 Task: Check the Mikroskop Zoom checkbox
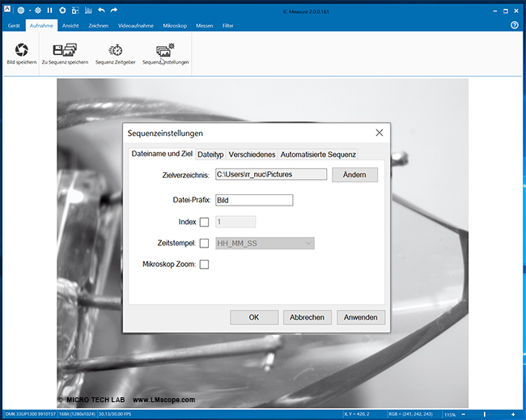[204, 265]
